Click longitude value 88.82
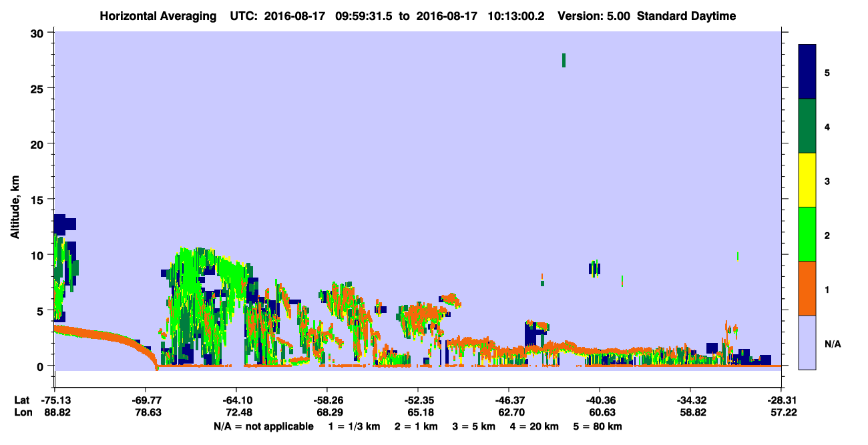Image resolution: width=868 pixels, height=445 pixels. tap(58, 412)
